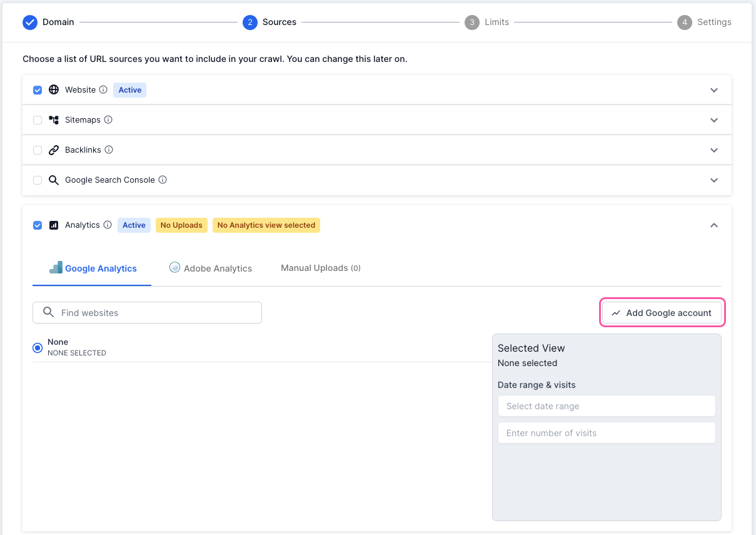Click the completed Domain step checkmark
Screen dimensions: 756x535
tap(30, 23)
